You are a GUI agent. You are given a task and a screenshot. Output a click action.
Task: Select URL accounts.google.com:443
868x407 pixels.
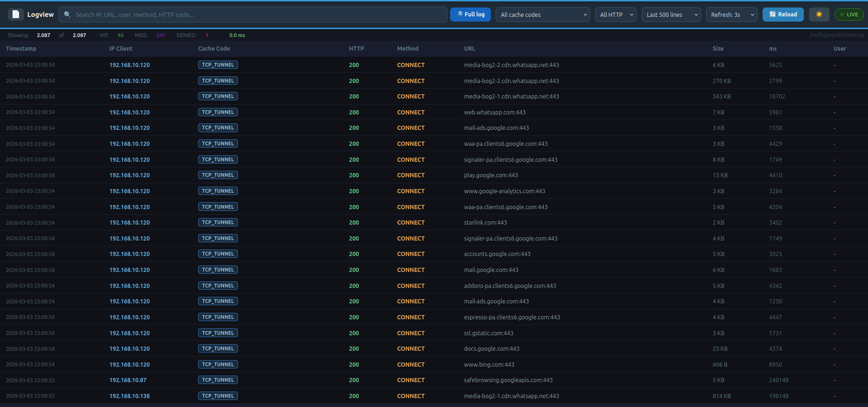[497, 254]
